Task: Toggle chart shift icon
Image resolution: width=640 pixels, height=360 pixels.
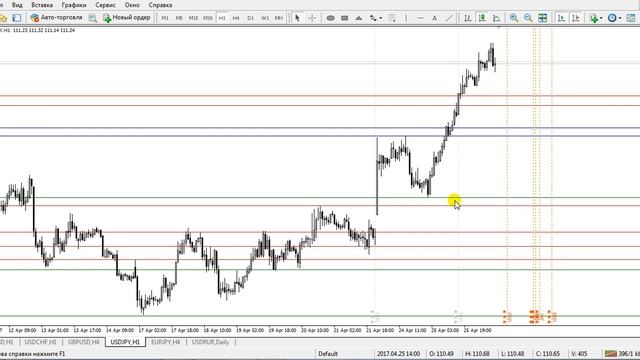Action: (576, 18)
